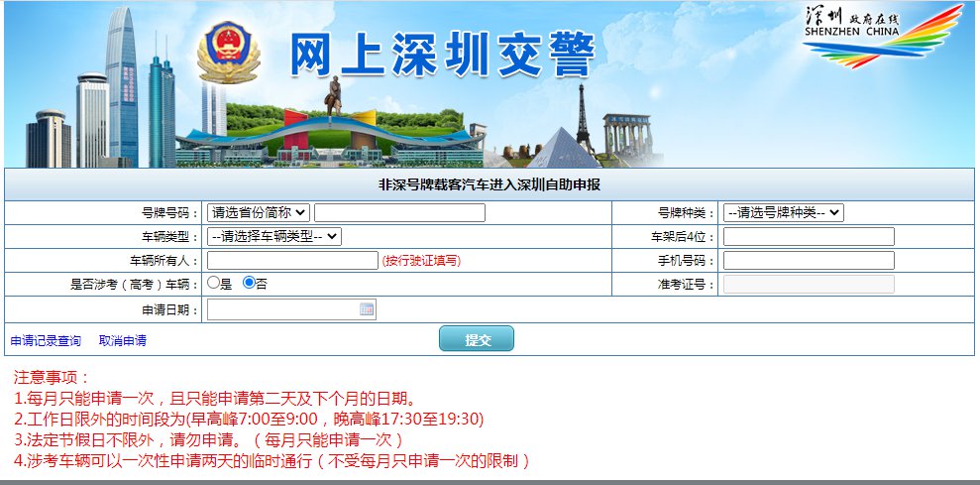Focus the license plate number text field
This screenshot has width=980, height=485.
pos(399,212)
